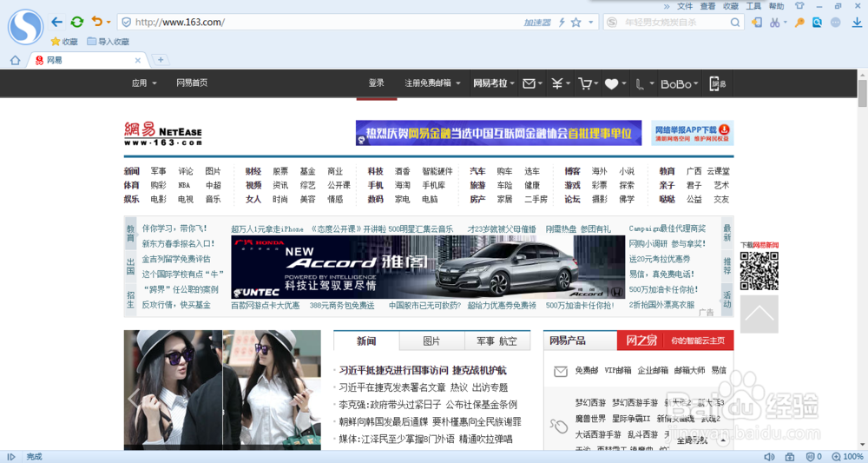Click the shirt skin icon
Viewport: 868px width, 463px height.
[x=799, y=6]
